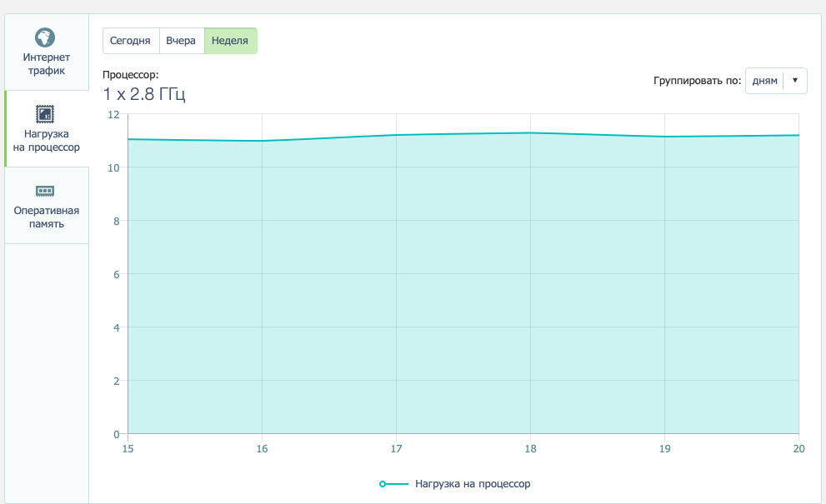Open the Оперативная память tab label
The width and height of the screenshot is (826, 504).
(47, 217)
